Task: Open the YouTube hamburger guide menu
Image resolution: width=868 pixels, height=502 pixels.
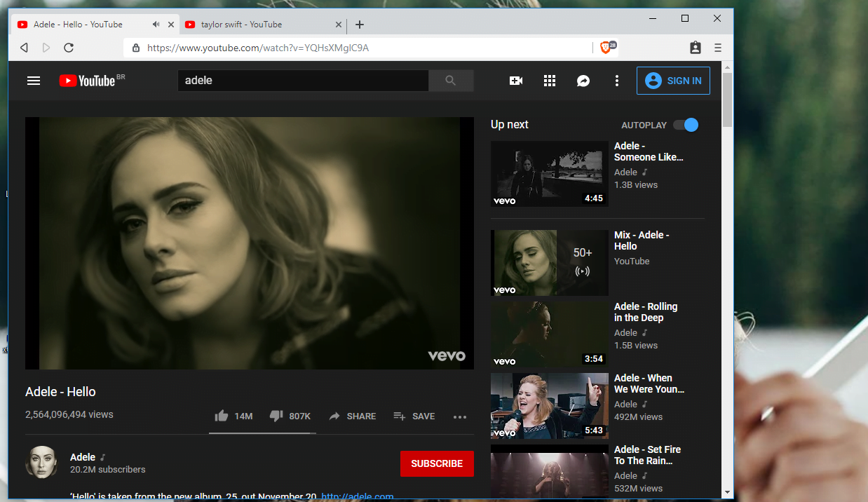Action: click(x=34, y=81)
